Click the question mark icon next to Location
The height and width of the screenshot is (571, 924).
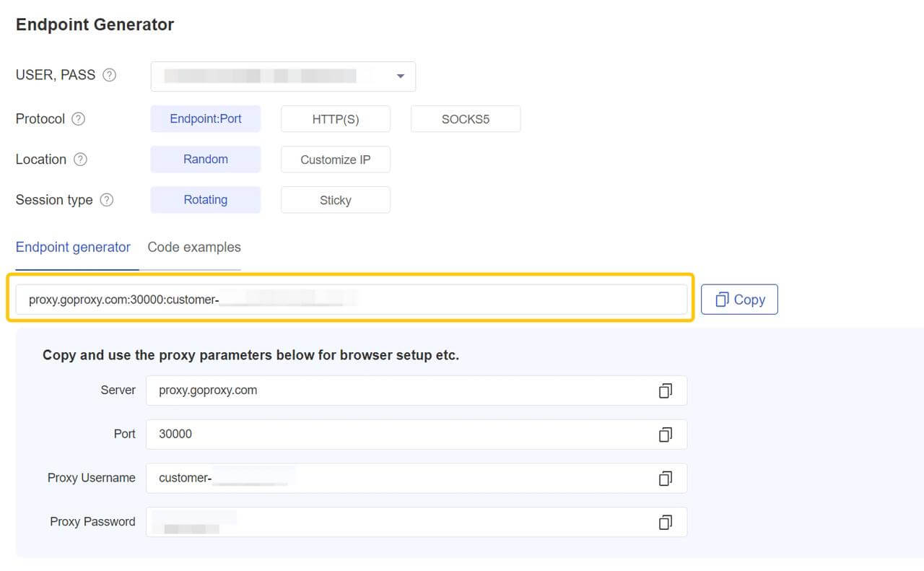(80, 160)
